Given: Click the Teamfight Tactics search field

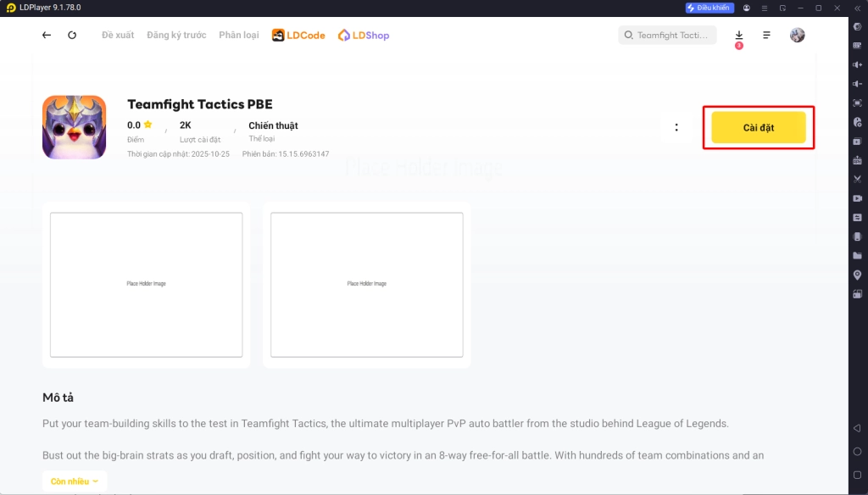Looking at the screenshot, I should 668,36.
